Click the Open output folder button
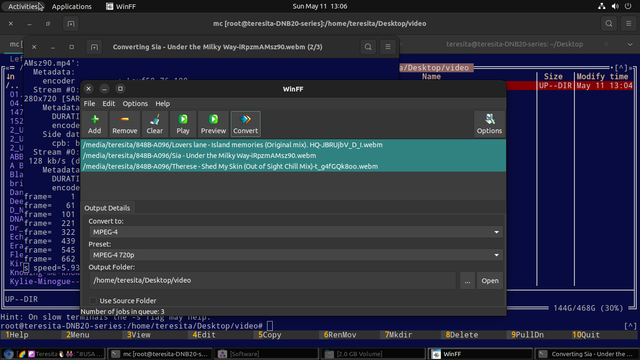The width and height of the screenshot is (640, 360). point(490,281)
